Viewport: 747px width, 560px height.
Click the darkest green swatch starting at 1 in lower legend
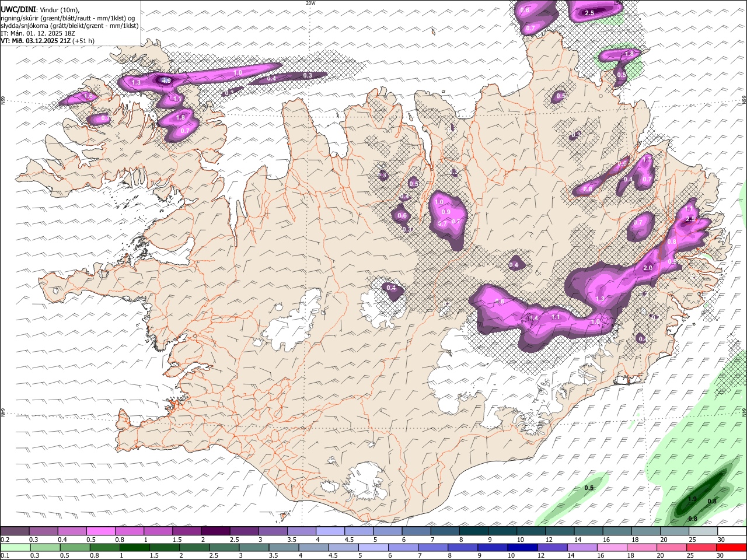click(x=134, y=547)
